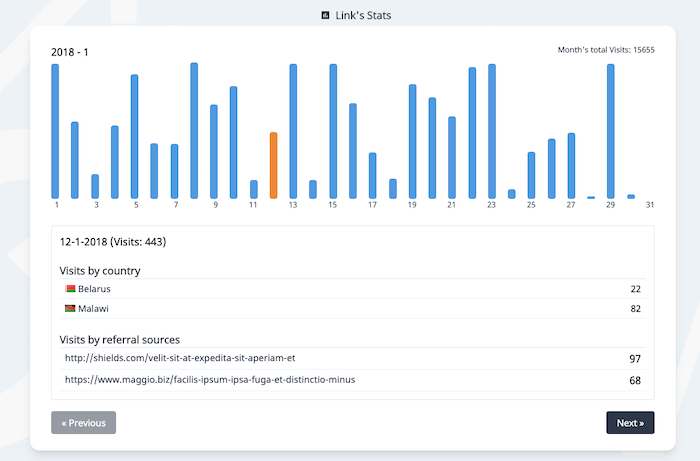Click the Belarus flag icon

tap(70, 288)
